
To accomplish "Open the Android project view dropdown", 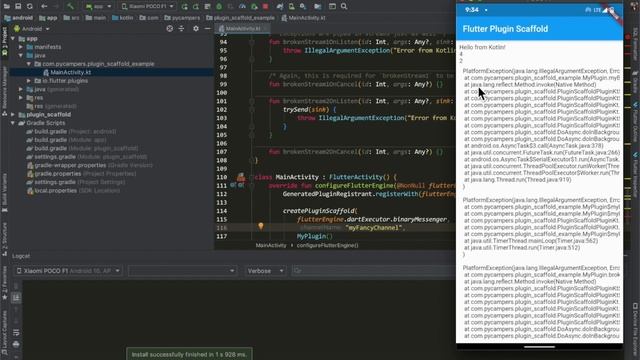I will pyautogui.click(x=32, y=29).
